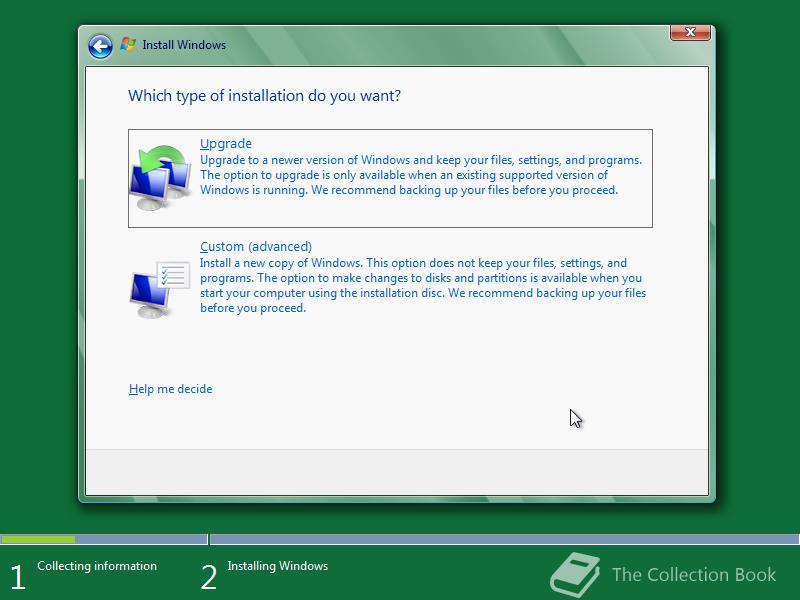Click the Upgrade computers icon
Screen dimensions: 800x600
[161, 178]
